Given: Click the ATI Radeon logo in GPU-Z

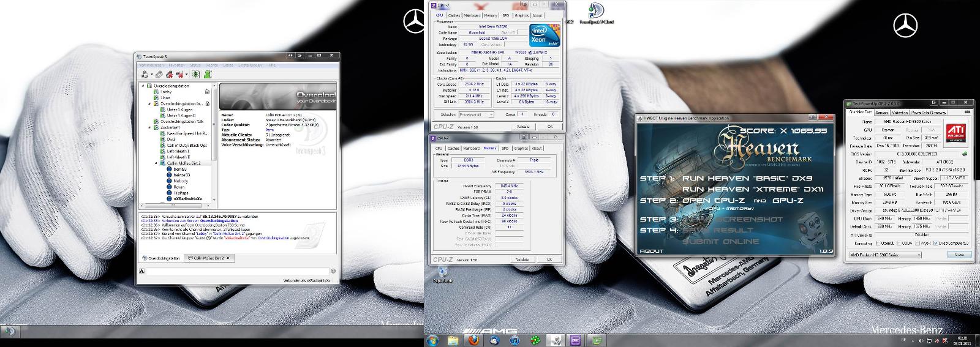Looking at the screenshot, I should point(956,133).
